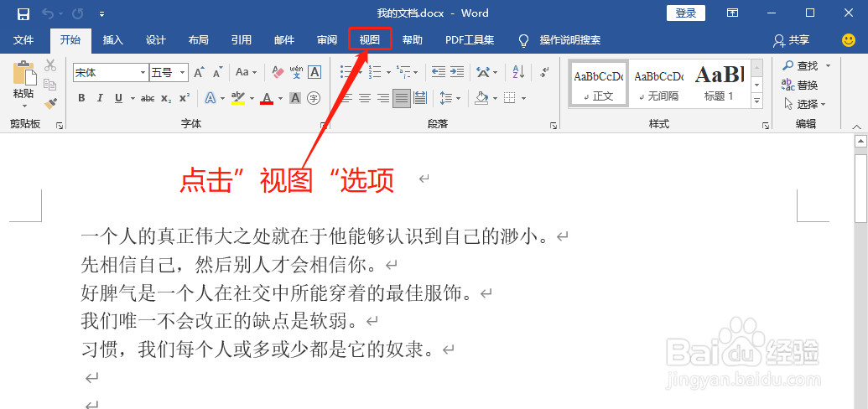The image size is (868, 409).
Task: Switch to the 引用 tab
Action: [242, 40]
